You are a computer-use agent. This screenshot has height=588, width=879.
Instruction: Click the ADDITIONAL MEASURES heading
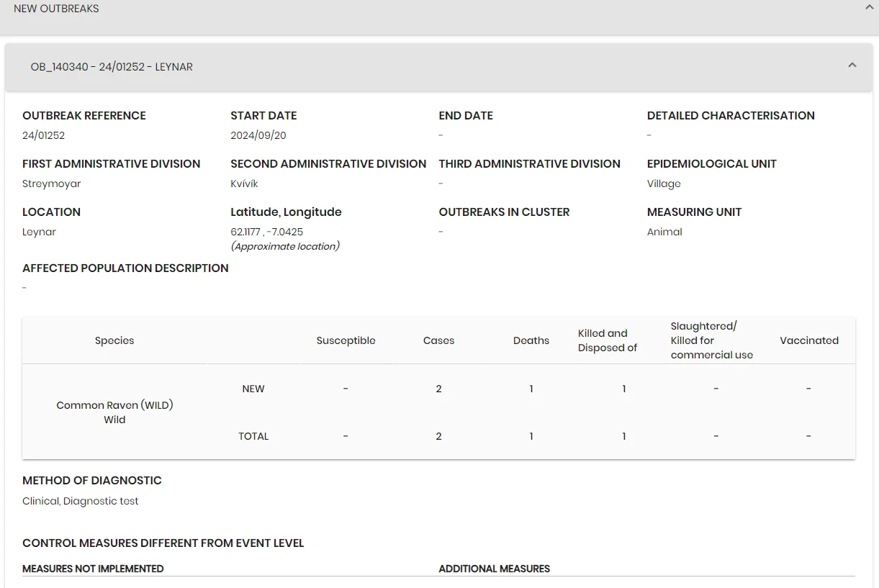[495, 569]
